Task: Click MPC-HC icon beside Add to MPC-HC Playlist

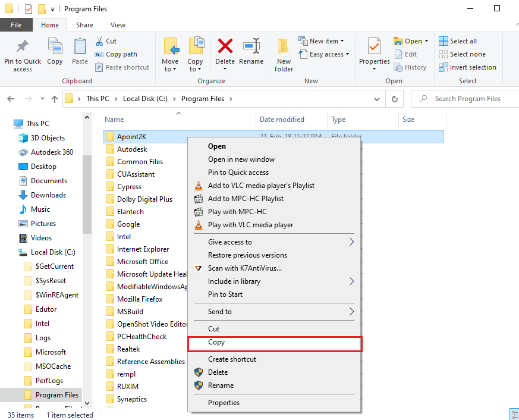Action: pos(198,199)
